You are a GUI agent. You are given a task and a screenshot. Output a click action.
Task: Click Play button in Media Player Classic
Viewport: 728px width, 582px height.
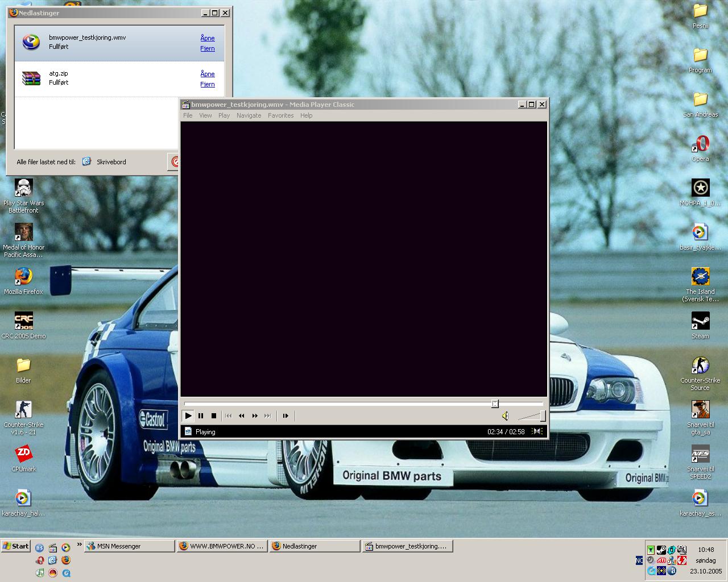(x=188, y=415)
